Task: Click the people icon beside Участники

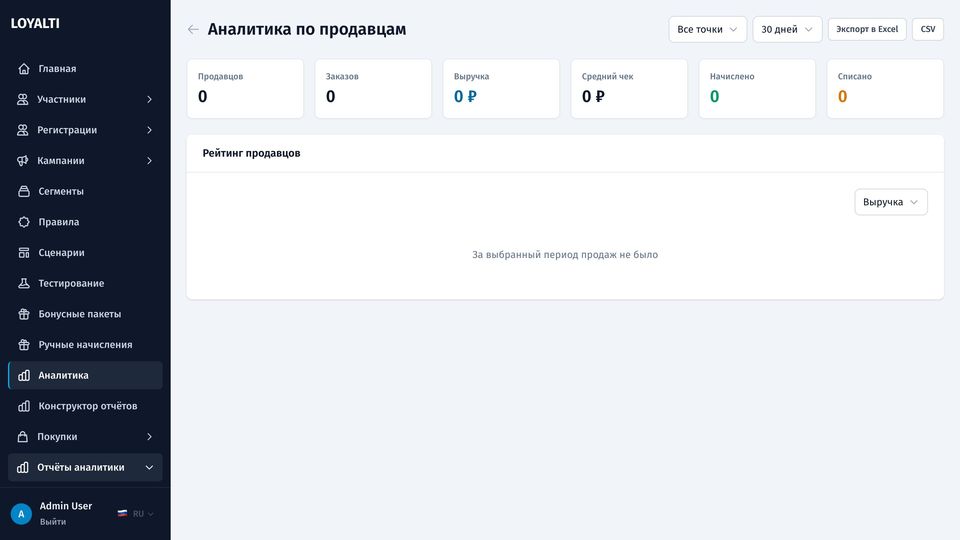Action: coord(23,99)
